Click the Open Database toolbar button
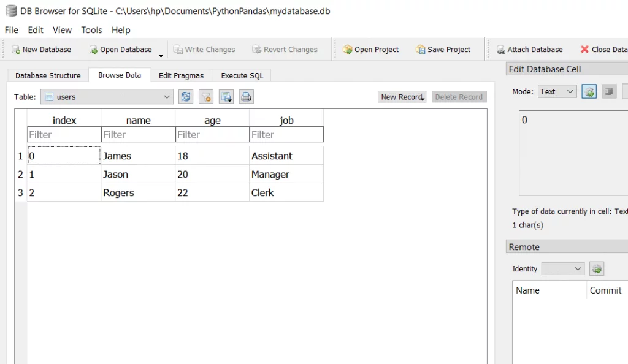Screen dimensions: 628x364 click(121, 50)
